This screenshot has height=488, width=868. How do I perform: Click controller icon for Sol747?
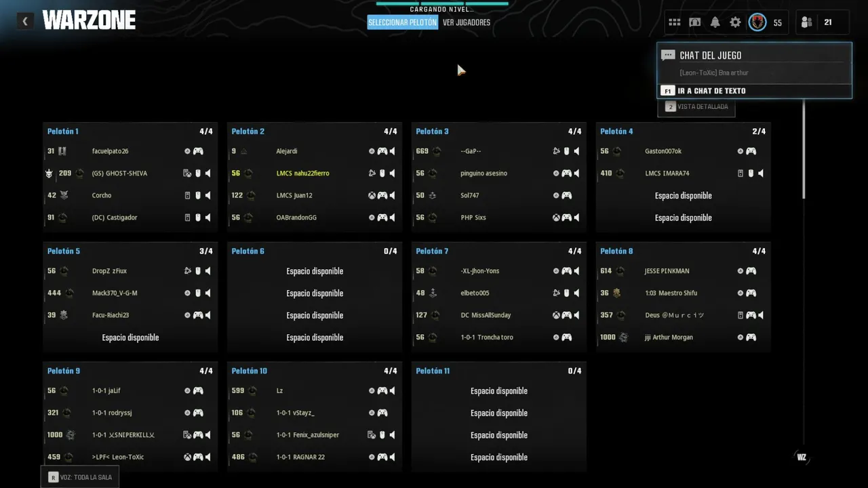coord(566,196)
